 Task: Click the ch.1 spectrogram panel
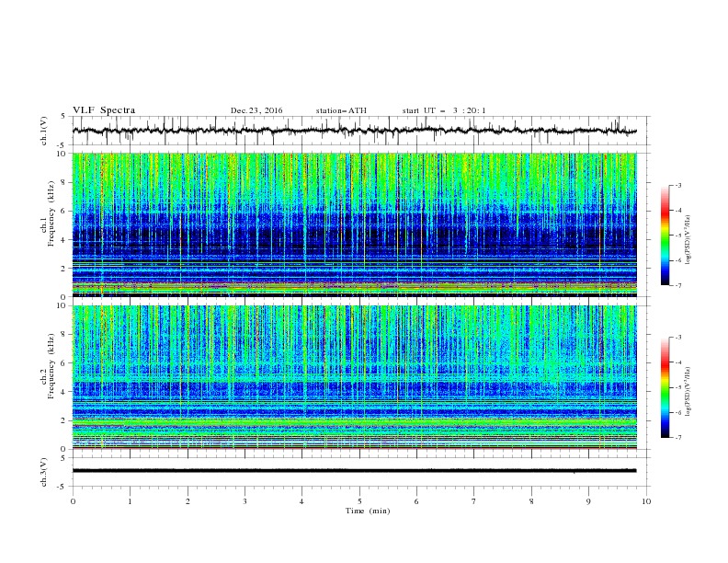point(355,224)
